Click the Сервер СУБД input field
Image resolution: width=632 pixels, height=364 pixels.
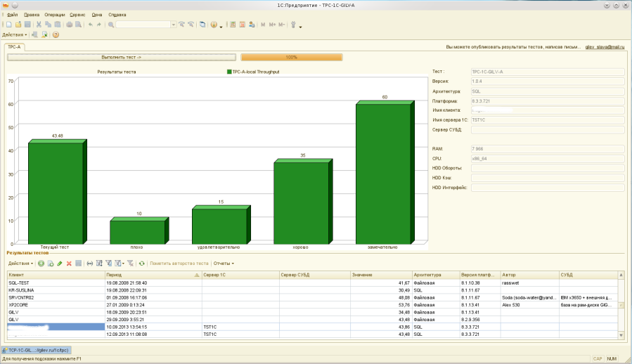[x=548, y=130]
